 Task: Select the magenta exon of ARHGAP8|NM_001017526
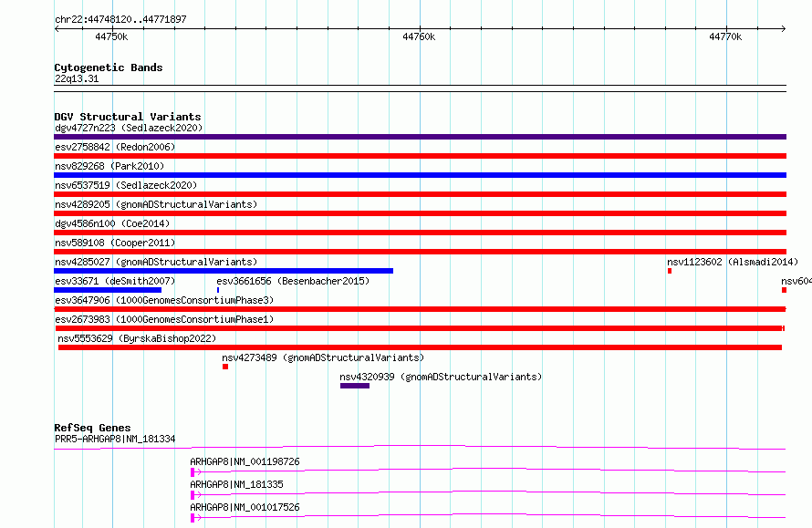[193, 518]
